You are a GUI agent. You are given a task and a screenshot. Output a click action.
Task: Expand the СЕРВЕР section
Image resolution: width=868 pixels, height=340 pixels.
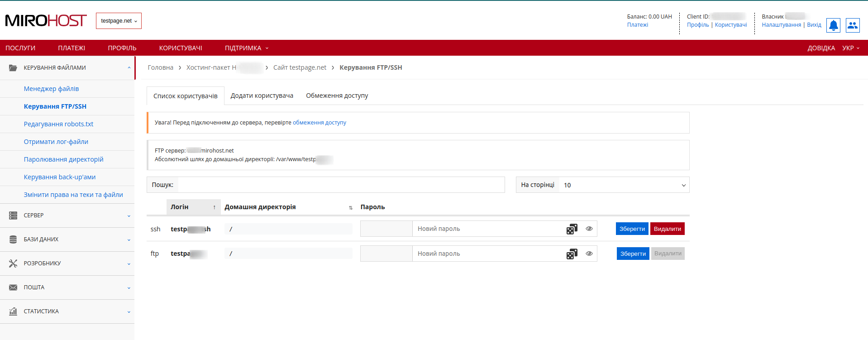pos(67,215)
